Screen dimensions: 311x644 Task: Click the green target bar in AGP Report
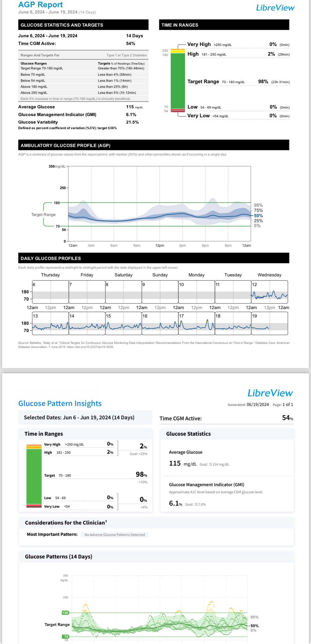tap(178, 81)
